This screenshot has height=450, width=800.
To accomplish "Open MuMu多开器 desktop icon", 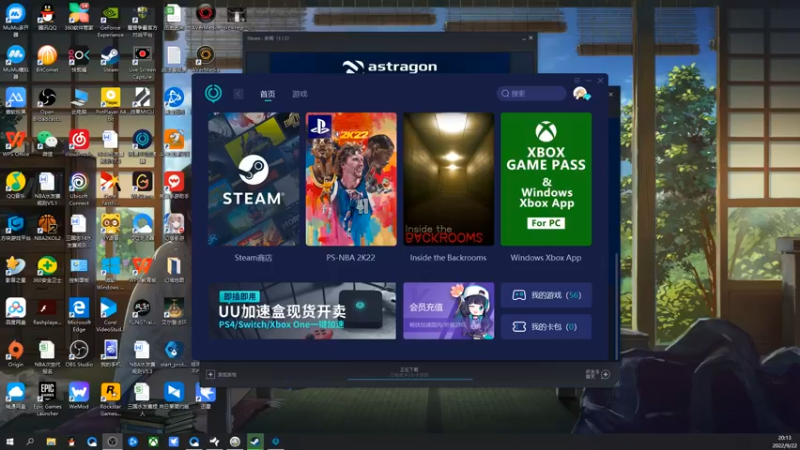I will click(x=15, y=19).
